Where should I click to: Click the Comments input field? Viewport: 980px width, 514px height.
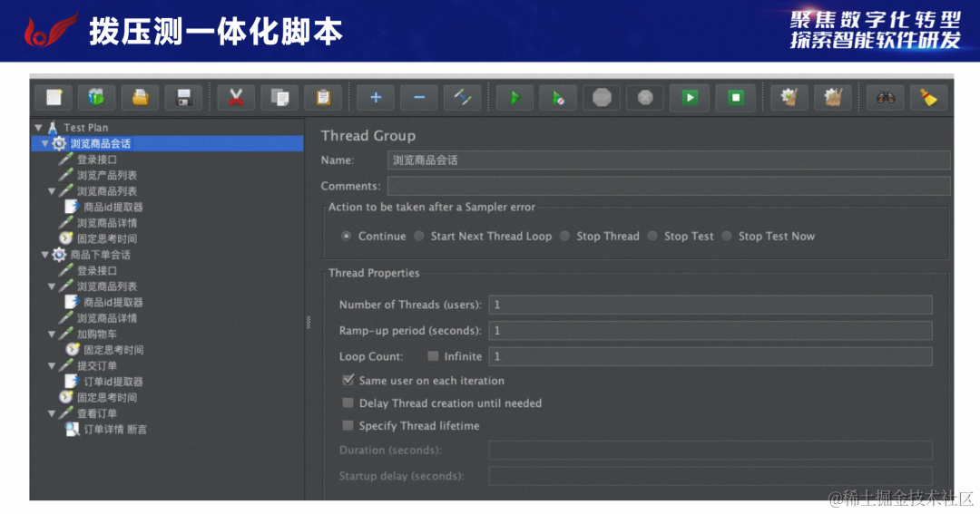click(x=669, y=186)
